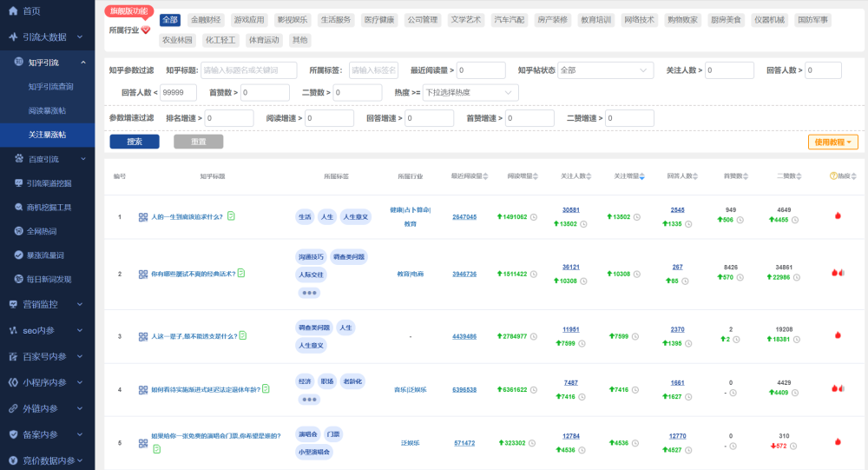Select the 全部 industry filter
The height and width of the screenshot is (470, 868).
170,20
